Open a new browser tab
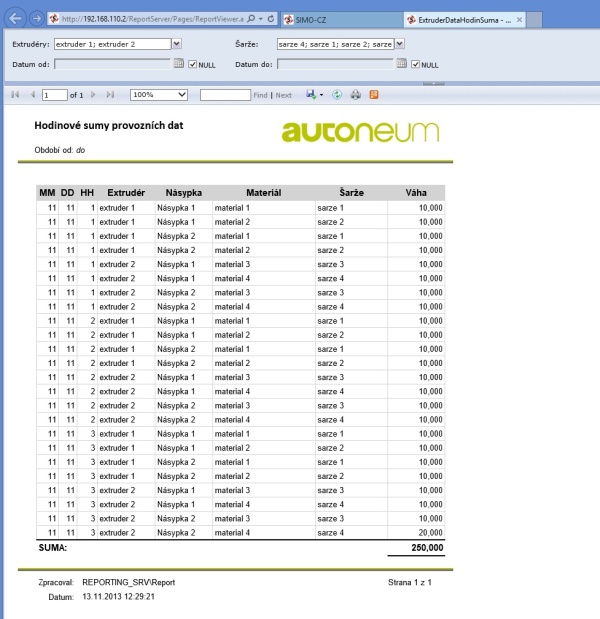The image size is (600, 619). coord(534,19)
